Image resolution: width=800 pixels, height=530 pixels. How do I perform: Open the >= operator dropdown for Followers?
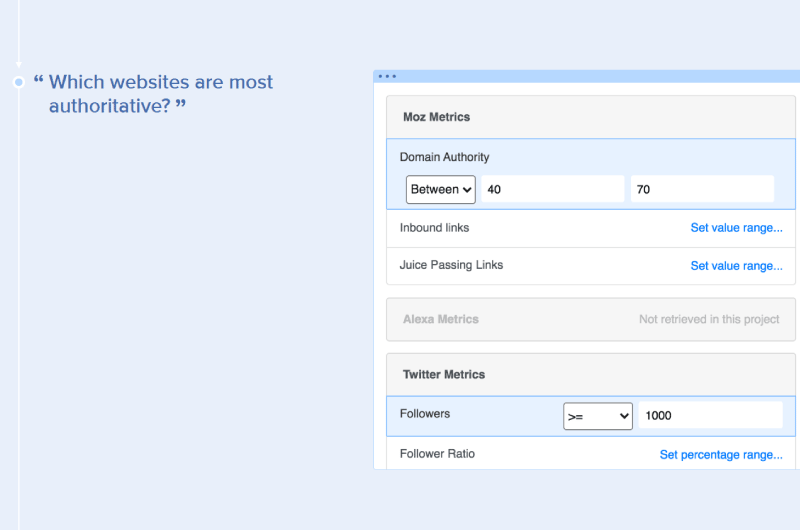coord(598,416)
